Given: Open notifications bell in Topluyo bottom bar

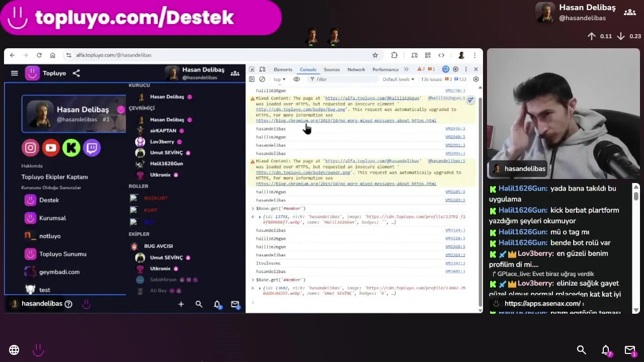Looking at the screenshot, I should [217, 304].
